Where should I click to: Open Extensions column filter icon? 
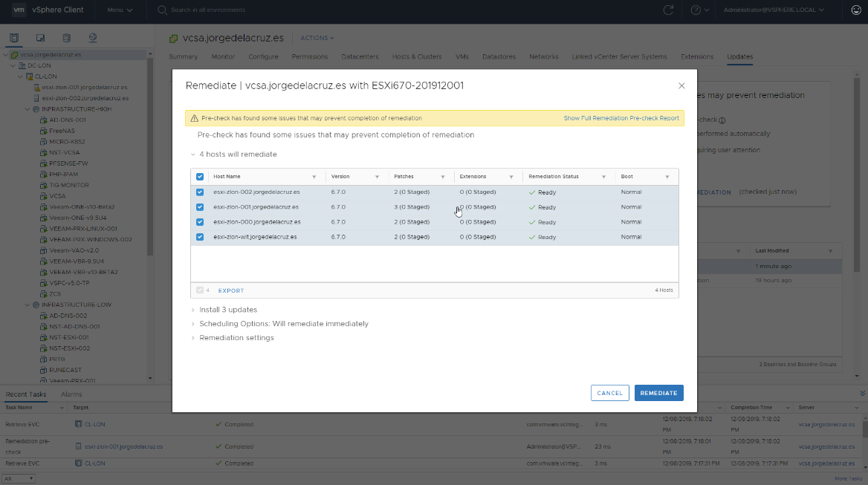coord(511,177)
